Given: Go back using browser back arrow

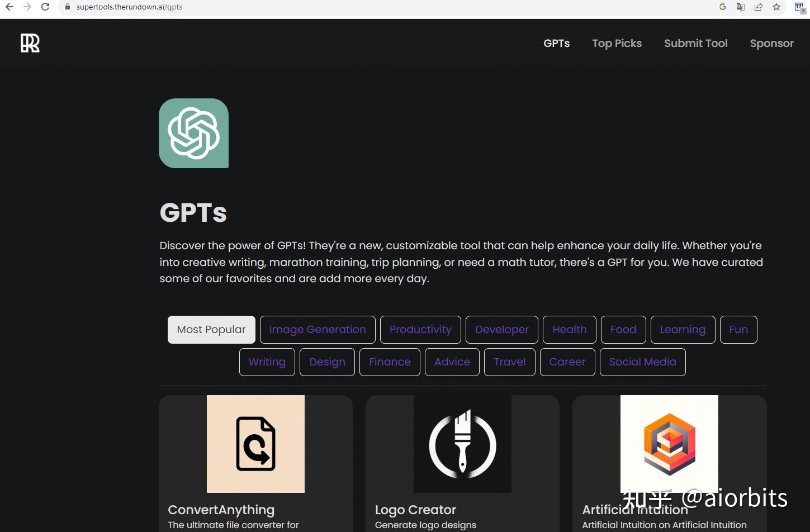Looking at the screenshot, I should (x=10, y=7).
